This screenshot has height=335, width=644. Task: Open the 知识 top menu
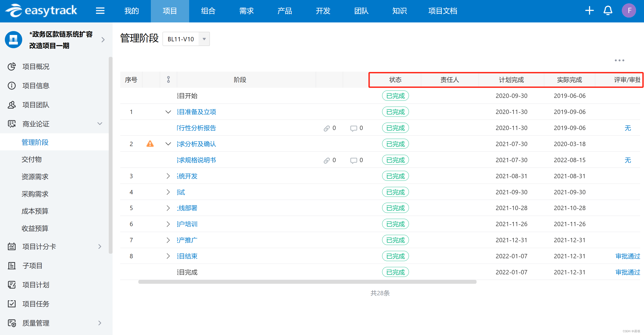(399, 11)
